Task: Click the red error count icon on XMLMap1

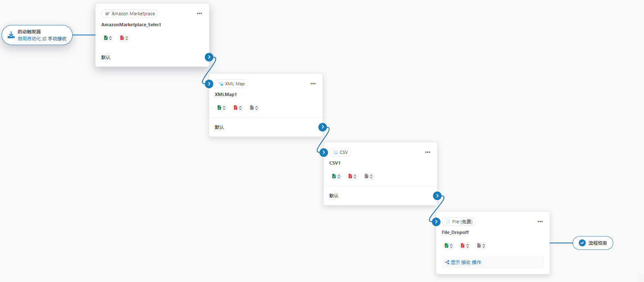Action: click(x=235, y=108)
